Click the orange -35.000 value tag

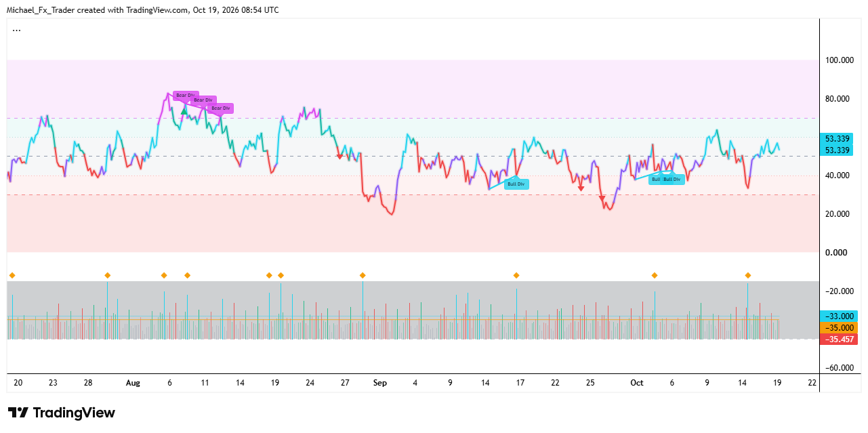click(x=839, y=327)
